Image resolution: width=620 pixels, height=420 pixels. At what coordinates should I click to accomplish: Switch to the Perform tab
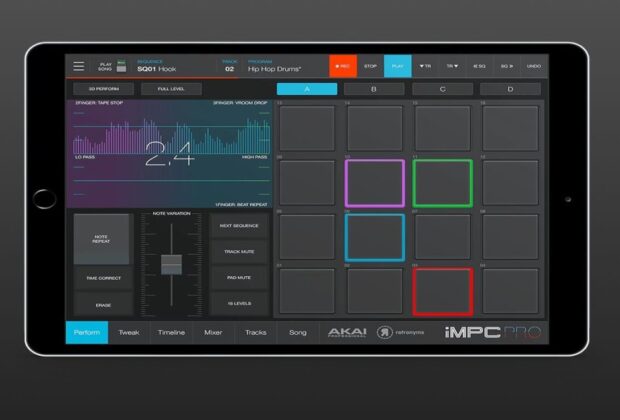pos(87,332)
